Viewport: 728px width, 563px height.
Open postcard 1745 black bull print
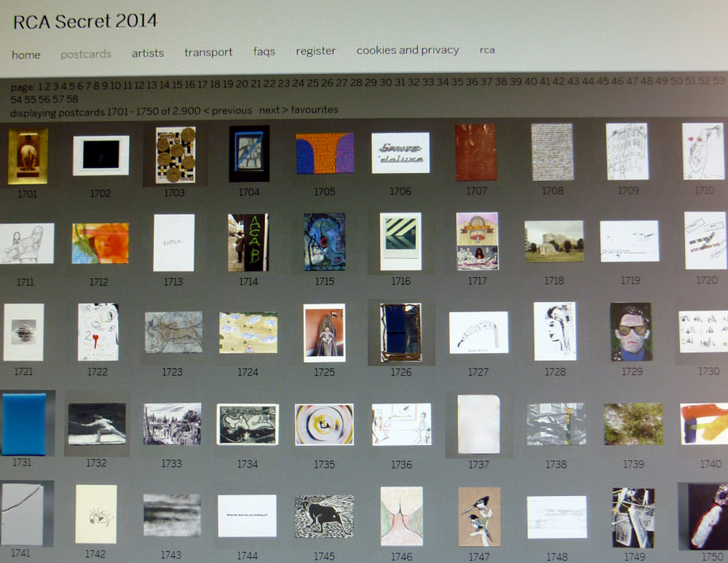tap(324, 516)
